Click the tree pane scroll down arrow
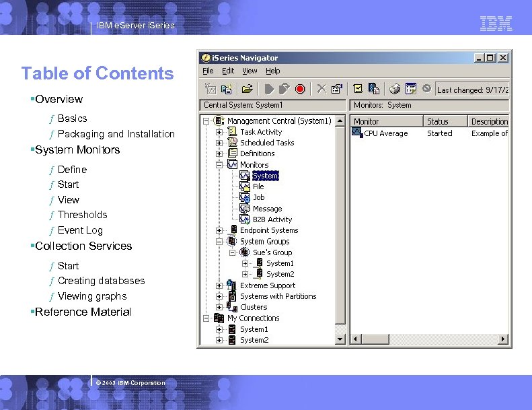Viewport: 532px width, 410px height. [340, 339]
